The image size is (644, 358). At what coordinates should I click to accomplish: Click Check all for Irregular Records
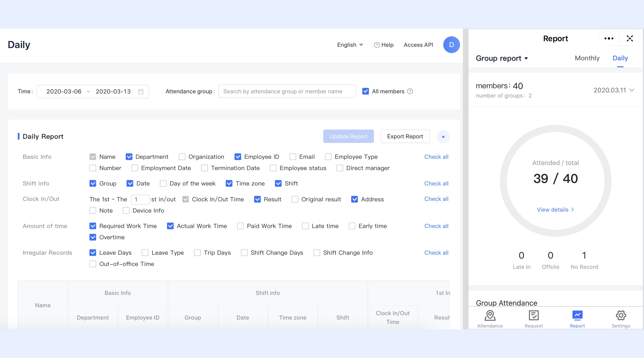pyautogui.click(x=436, y=253)
